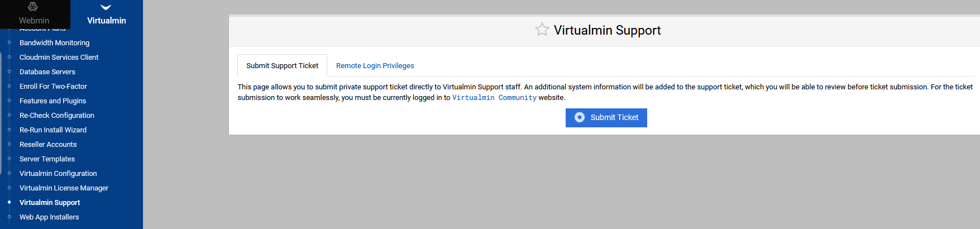Open Reseller Accounts page

(x=48, y=145)
